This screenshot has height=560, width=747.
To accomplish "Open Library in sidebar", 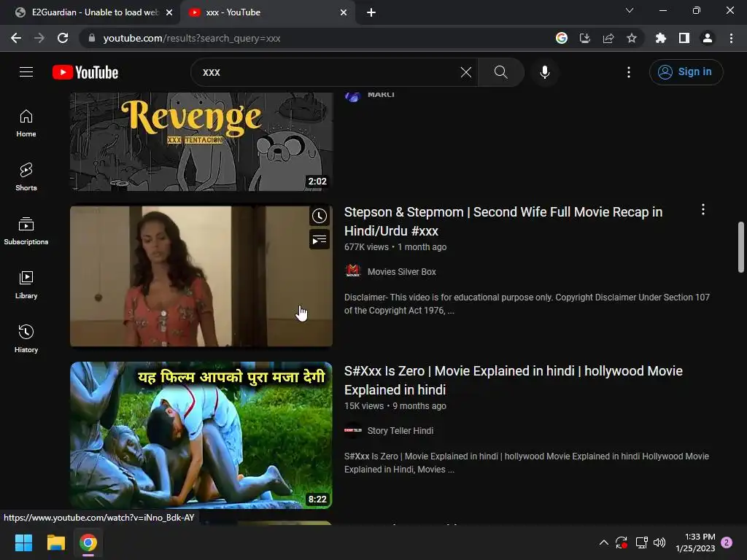I will click(26, 285).
